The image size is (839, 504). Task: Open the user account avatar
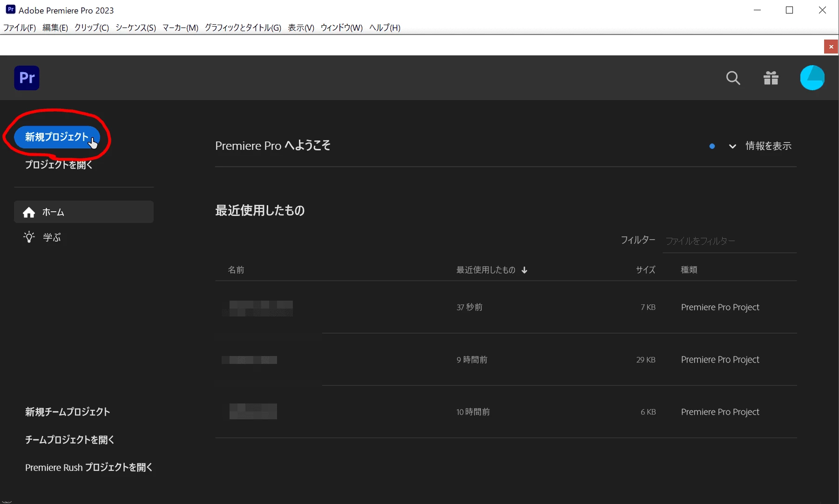coord(812,78)
